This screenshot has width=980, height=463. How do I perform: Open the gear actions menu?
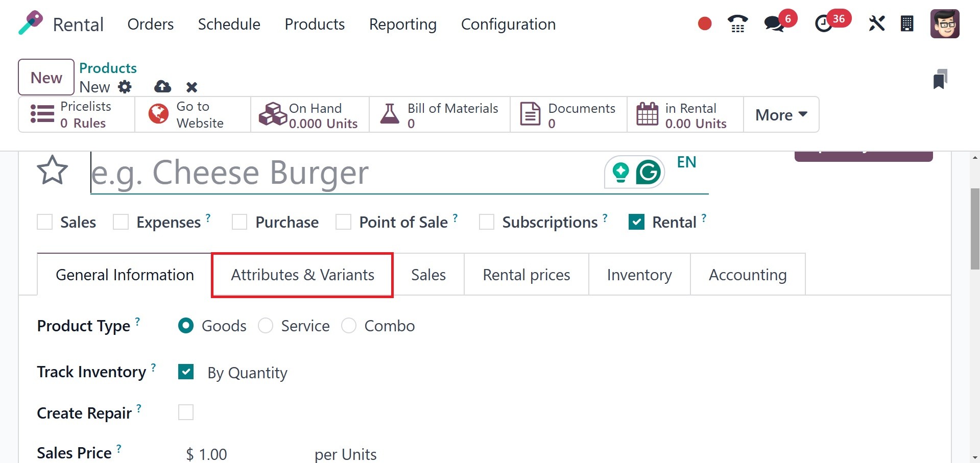[125, 87]
